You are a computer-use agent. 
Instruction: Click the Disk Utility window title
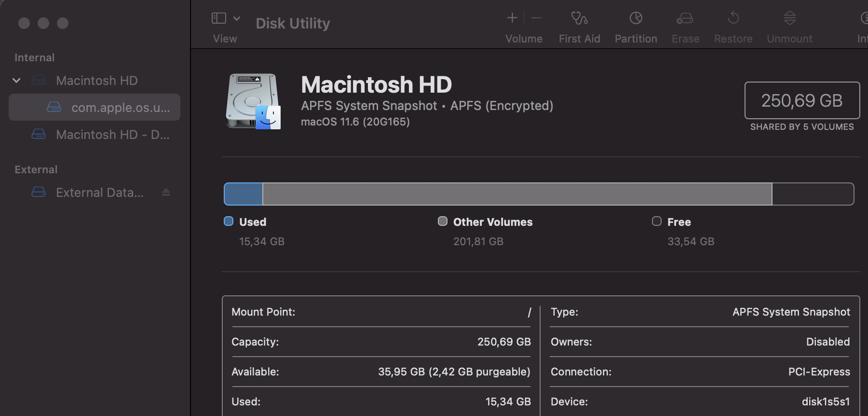coord(293,23)
